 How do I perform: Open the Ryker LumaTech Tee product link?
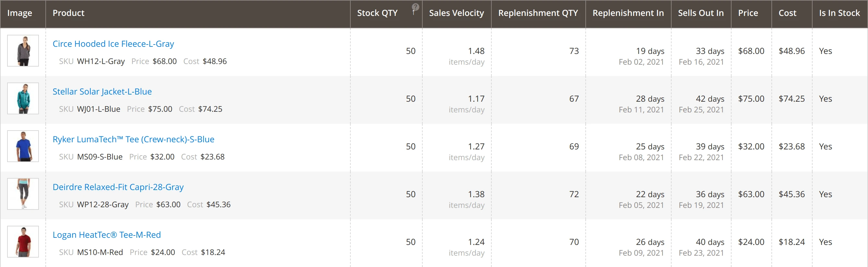pyautogui.click(x=133, y=139)
